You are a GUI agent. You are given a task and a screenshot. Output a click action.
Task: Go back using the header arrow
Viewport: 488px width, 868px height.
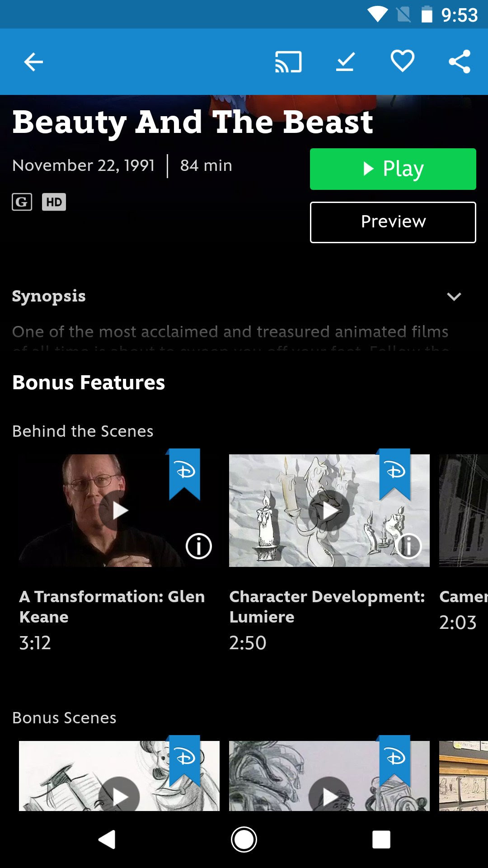(33, 62)
